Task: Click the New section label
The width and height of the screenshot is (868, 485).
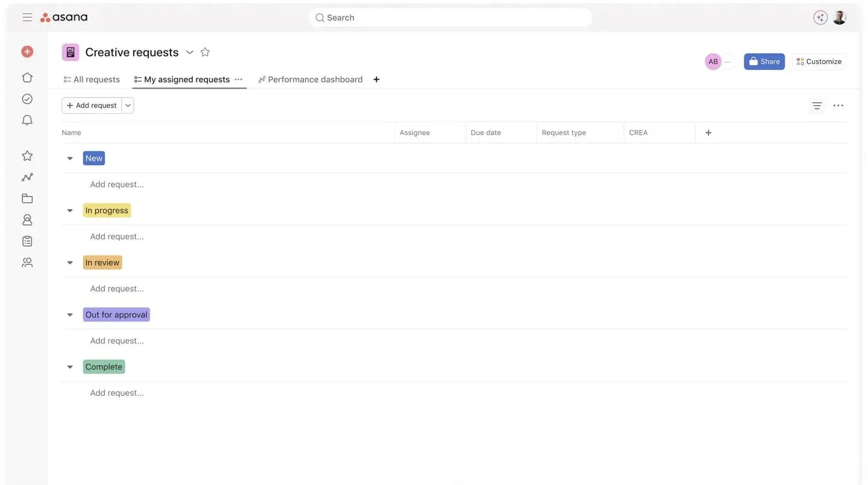Action: tap(94, 158)
